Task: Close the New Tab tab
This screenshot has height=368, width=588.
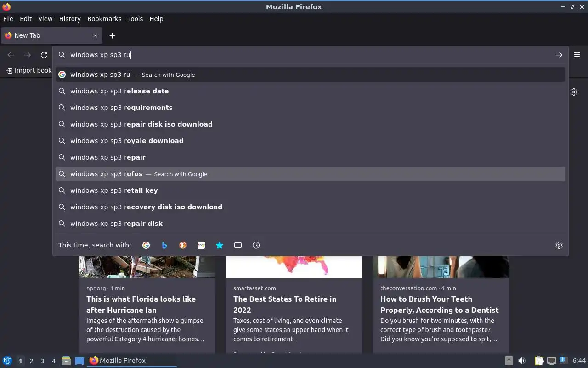Action: coord(95,35)
